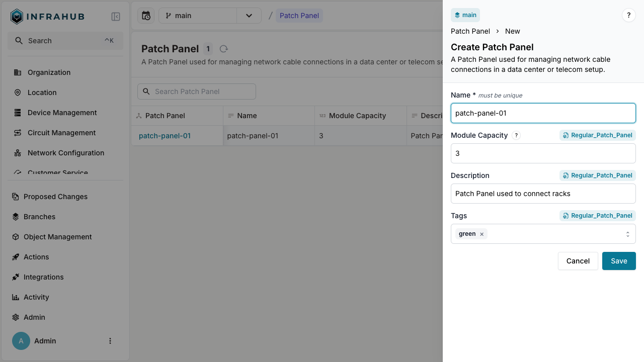The width and height of the screenshot is (644, 362).
Task: Go to Branches section
Action: pyautogui.click(x=39, y=217)
